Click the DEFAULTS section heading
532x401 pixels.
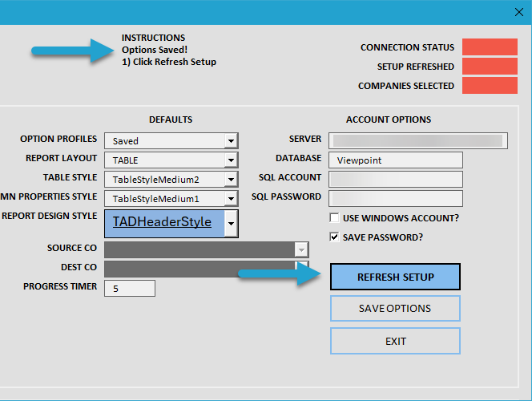[171, 119]
